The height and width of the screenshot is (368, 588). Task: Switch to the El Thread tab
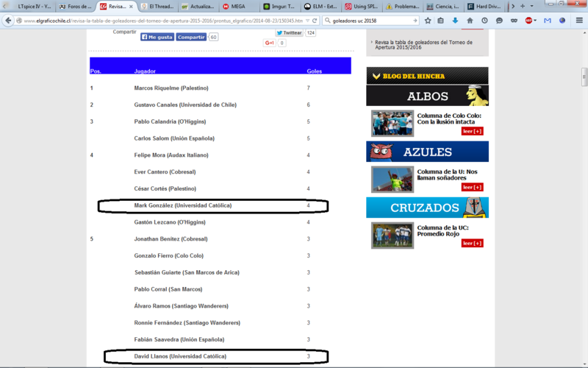coord(157,7)
